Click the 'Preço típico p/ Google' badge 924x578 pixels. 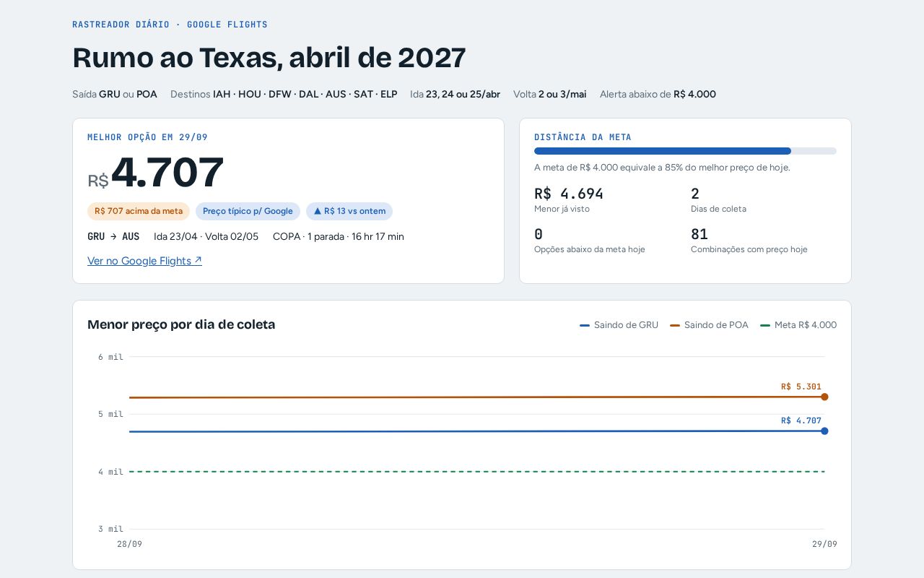click(248, 211)
